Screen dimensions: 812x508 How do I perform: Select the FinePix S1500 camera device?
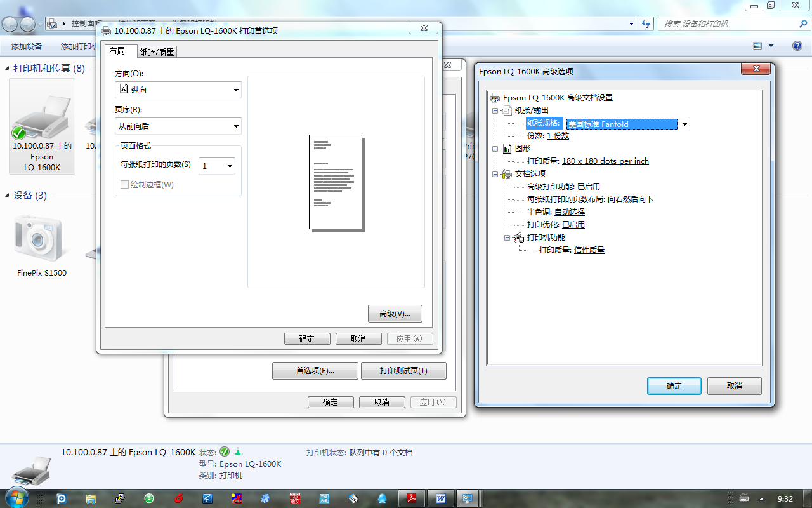pos(42,246)
